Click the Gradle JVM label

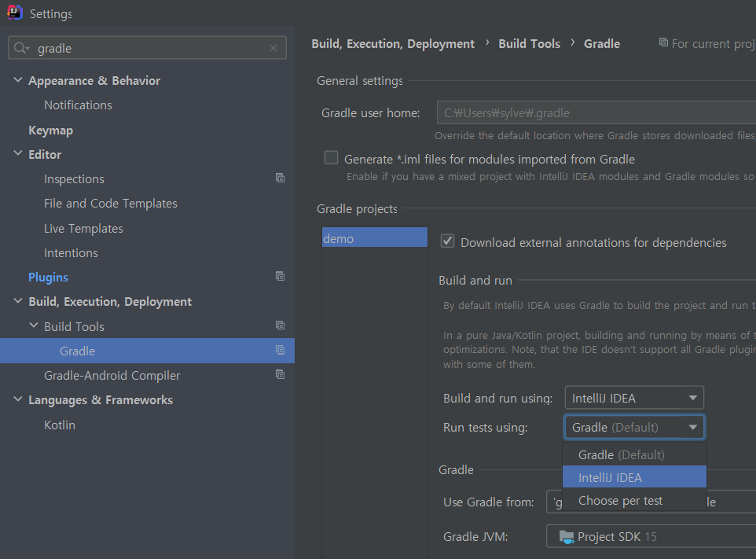pyautogui.click(x=475, y=536)
